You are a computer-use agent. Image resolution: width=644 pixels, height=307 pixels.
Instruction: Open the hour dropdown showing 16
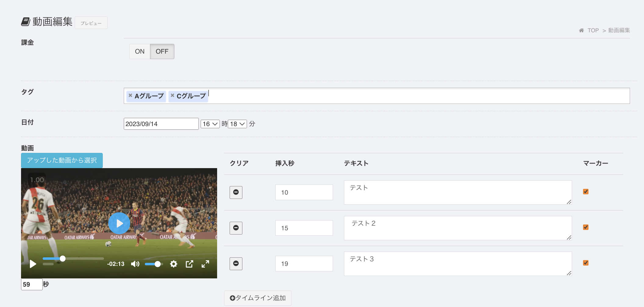pyautogui.click(x=210, y=124)
